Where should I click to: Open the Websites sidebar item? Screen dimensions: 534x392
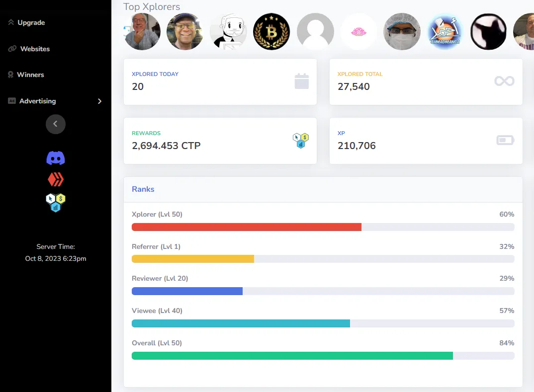click(x=29, y=49)
